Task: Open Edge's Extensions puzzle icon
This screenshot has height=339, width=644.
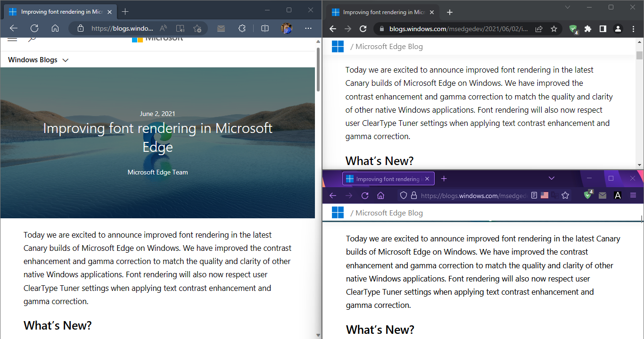Action: pos(242,28)
